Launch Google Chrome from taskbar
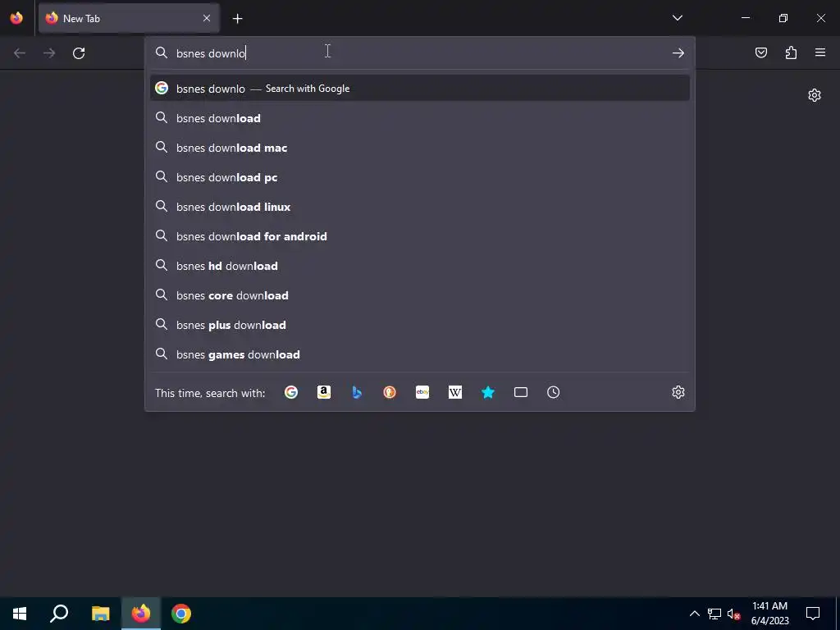Screen dimensions: 840x630 click(181, 614)
